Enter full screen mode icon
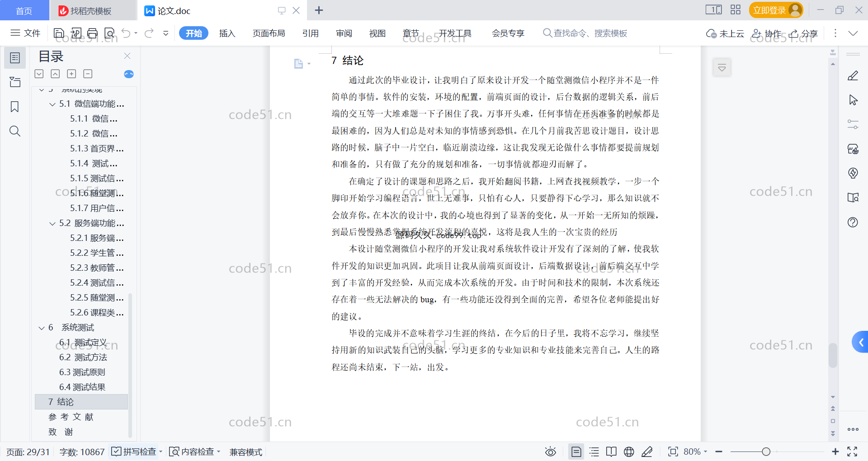This screenshot has height=461, width=868. pyautogui.click(x=852, y=452)
